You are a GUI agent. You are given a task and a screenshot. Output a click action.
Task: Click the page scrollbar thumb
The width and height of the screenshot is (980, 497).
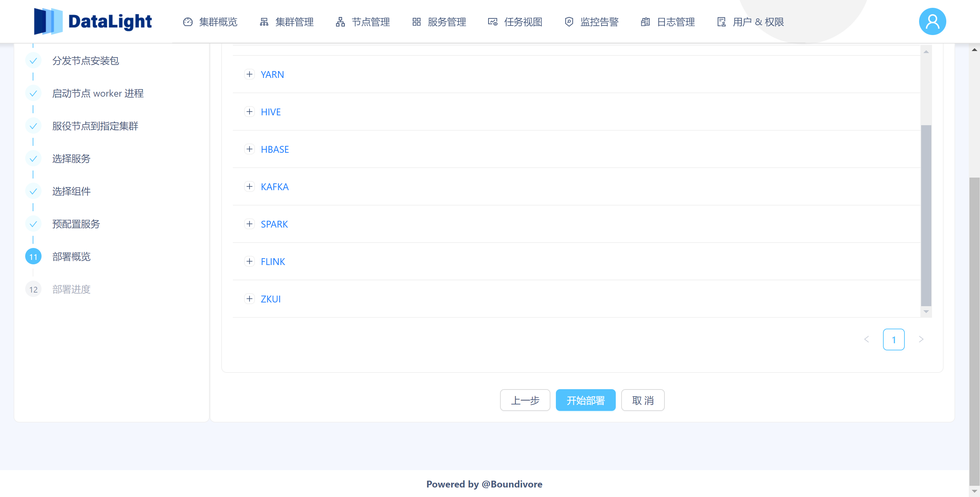point(974,331)
